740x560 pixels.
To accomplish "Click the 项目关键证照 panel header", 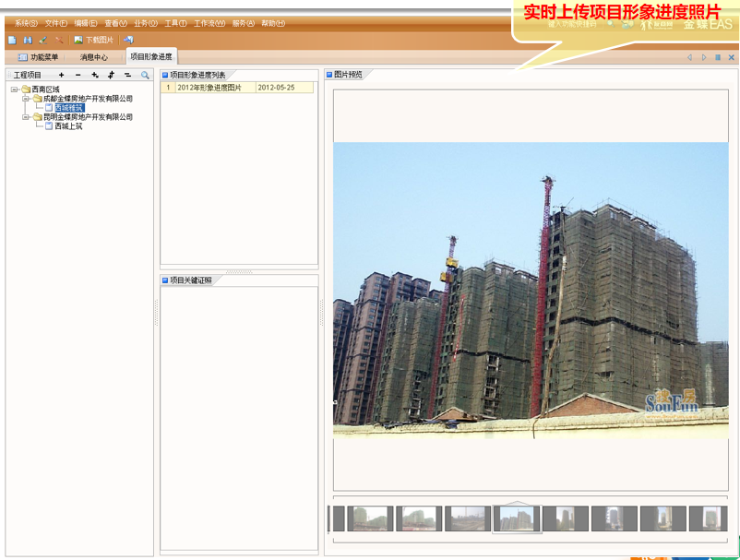I will click(191, 280).
